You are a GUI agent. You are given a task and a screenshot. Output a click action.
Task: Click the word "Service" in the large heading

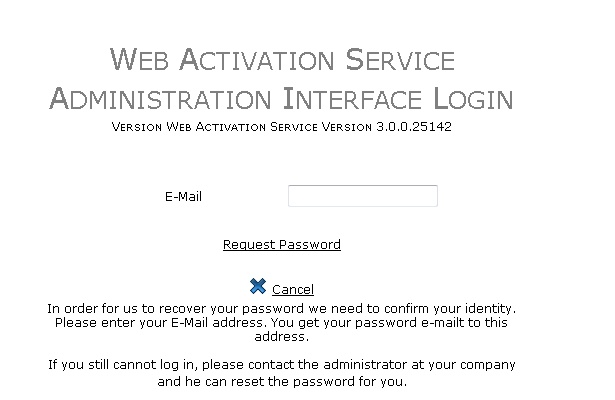coord(400,60)
